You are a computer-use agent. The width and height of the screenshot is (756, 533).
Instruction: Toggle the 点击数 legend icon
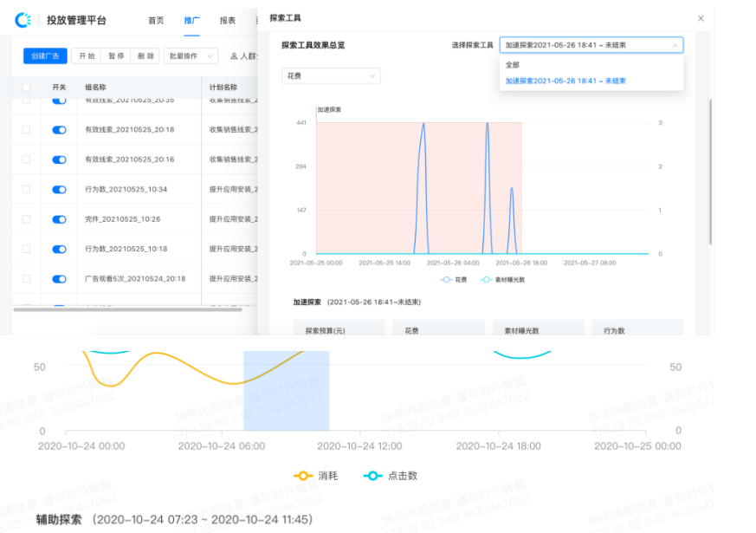372,475
